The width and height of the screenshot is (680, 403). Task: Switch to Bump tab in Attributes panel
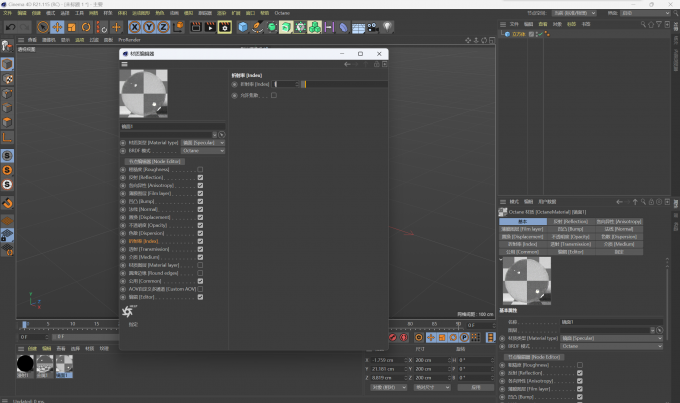tap(571, 229)
